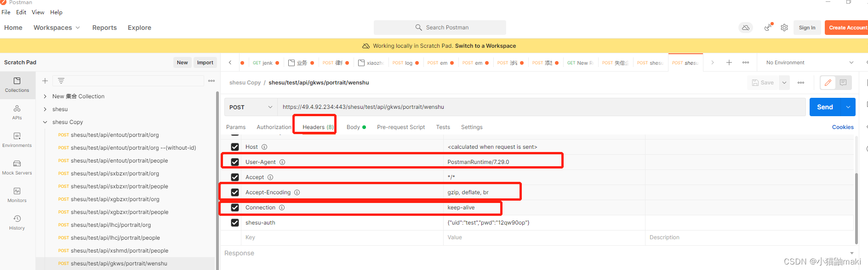868x270 pixels.
Task: Open the Collections sidebar panel
Action: coord(17,85)
